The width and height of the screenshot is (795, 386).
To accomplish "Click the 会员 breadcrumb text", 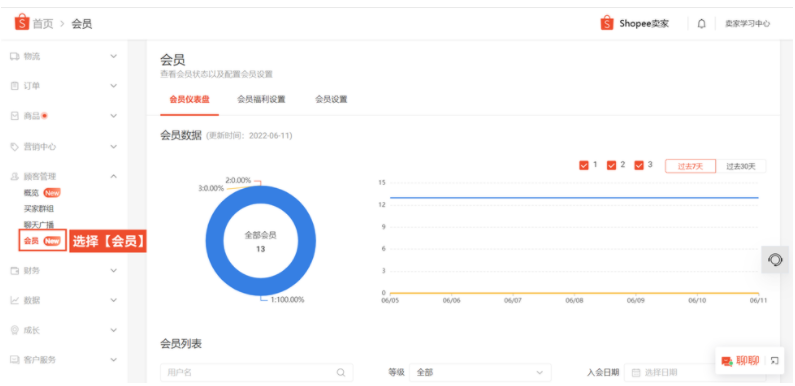I will (x=82, y=24).
